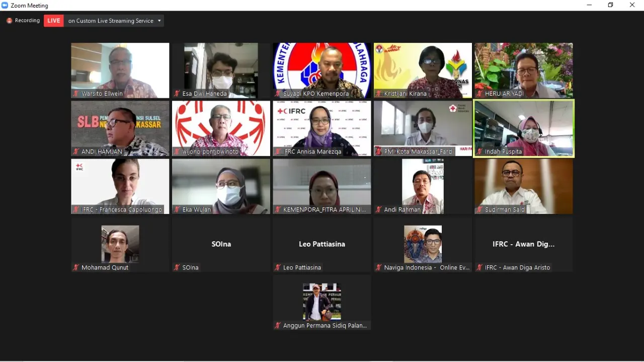Click the Zoom Meeting app icon in title bar
The image size is (644, 362).
[5, 5]
